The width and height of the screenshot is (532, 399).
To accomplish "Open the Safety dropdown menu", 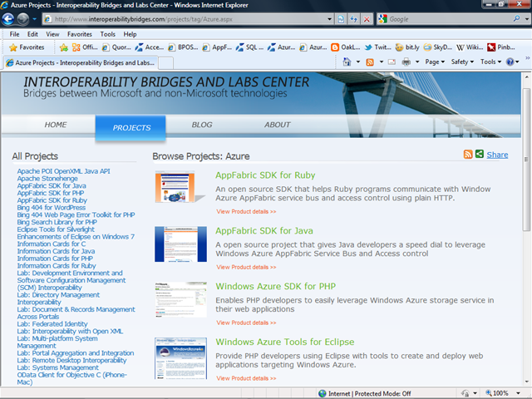I will coord(462,62).
